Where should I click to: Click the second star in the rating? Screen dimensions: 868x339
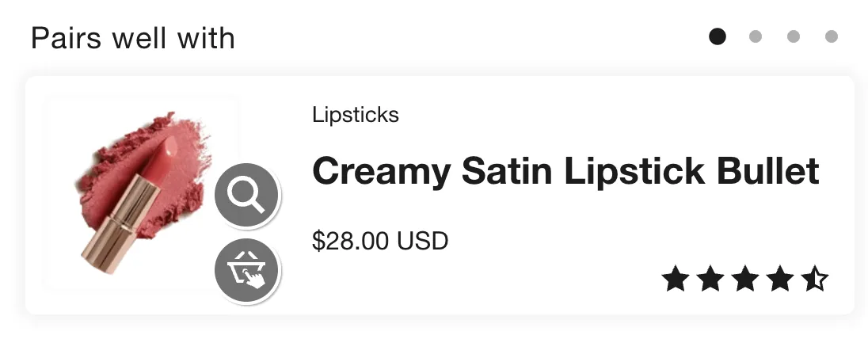point(710,279)
